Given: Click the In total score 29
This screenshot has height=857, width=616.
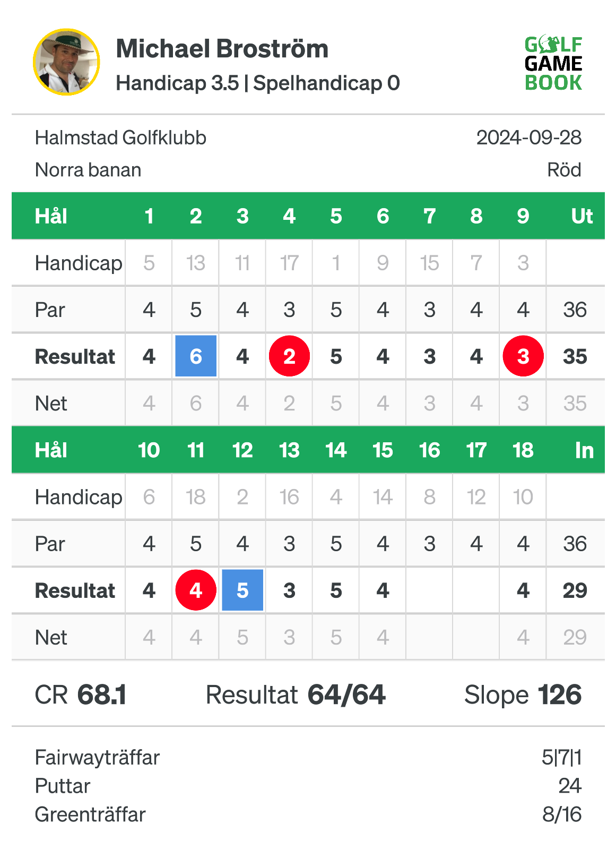Looking at the screenshot, I should [575, 591].
